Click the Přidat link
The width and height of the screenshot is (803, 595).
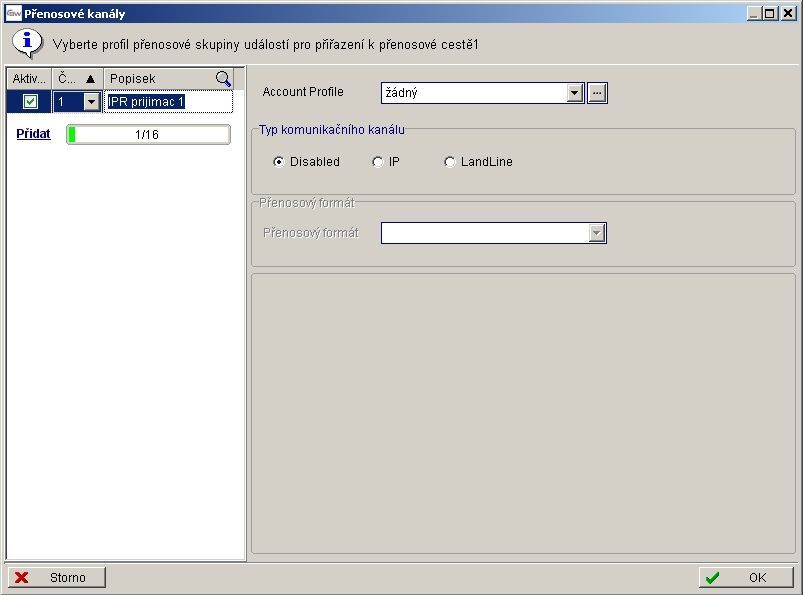click(x=33, y=134)
